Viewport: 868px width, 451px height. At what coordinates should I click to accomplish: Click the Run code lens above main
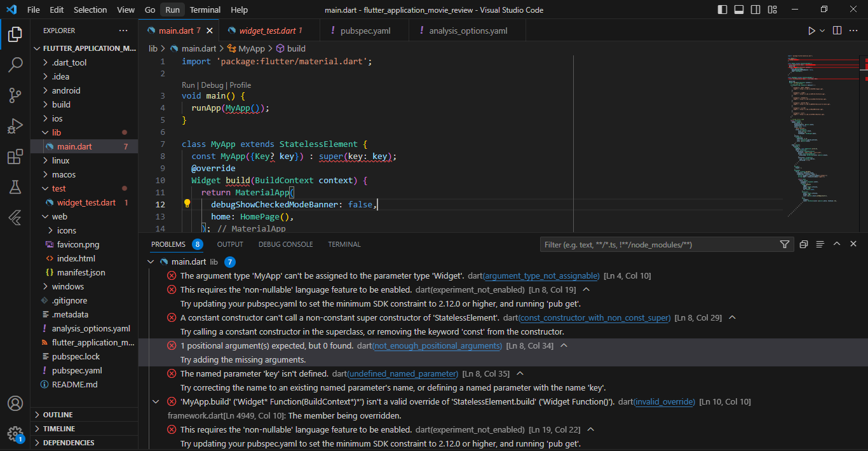tap(188, 85)
